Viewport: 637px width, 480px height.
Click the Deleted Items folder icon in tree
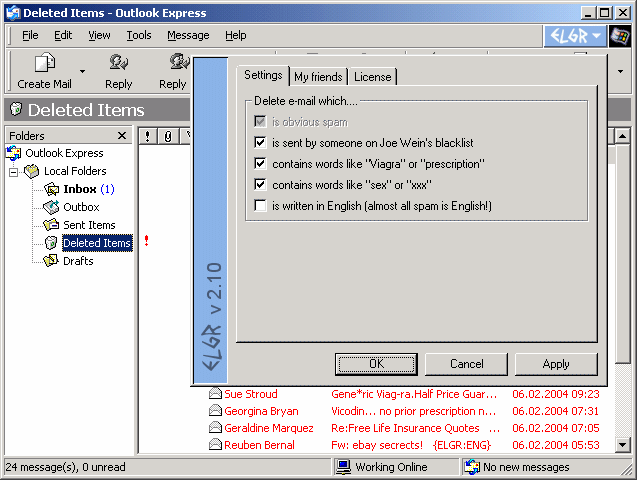tap(51, 243)
